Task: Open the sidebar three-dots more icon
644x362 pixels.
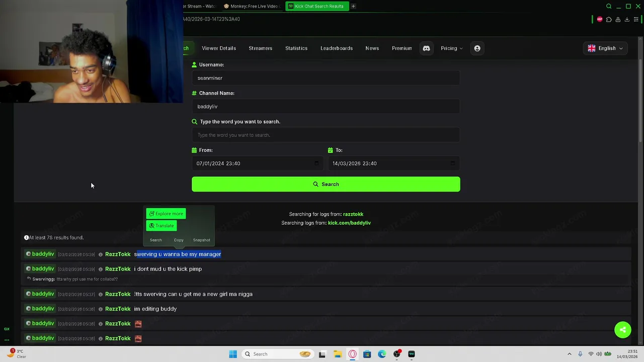Action: (x=7, y=340)
